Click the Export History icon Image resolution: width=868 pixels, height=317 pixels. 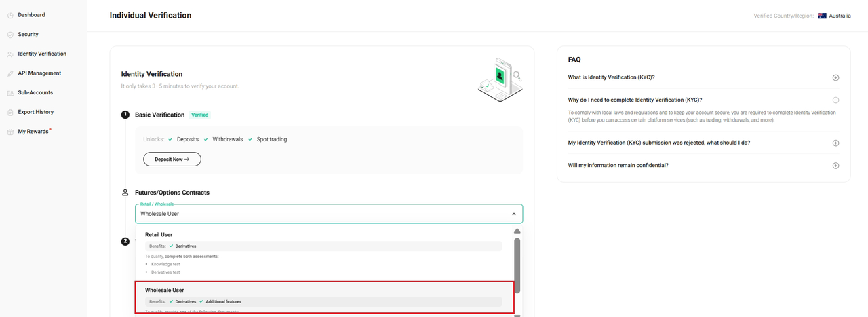10,113
